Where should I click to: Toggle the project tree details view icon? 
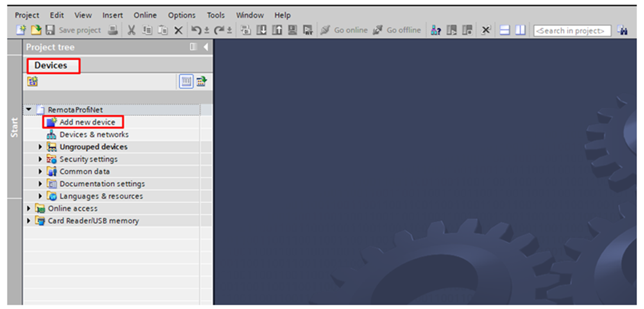pyautogui.click(x=186, y=82)
